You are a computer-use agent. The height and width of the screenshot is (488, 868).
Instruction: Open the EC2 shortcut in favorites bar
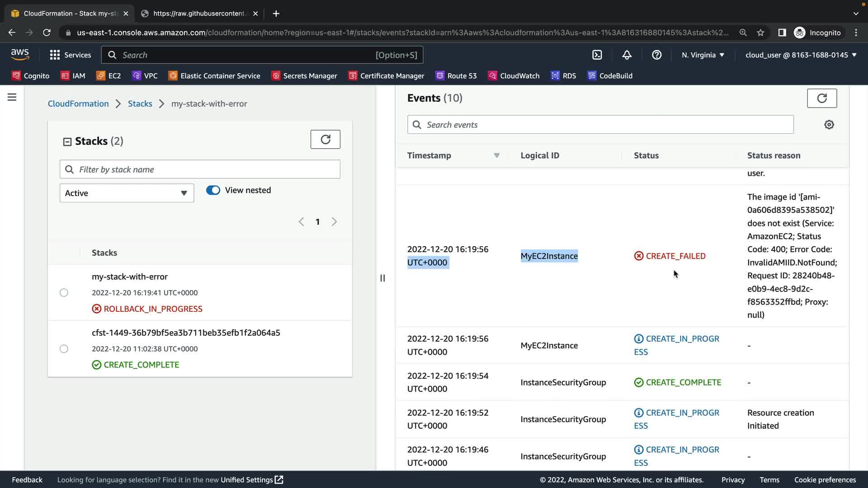(108, 76)
